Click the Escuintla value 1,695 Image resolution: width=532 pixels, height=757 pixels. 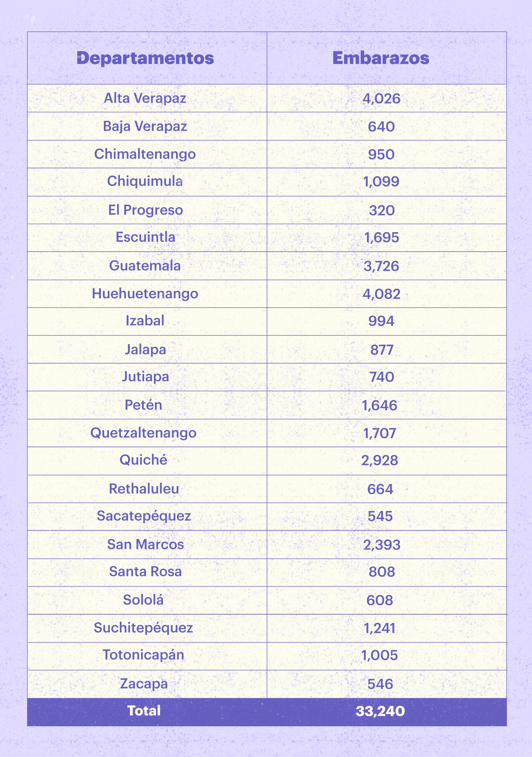point(381,238)
